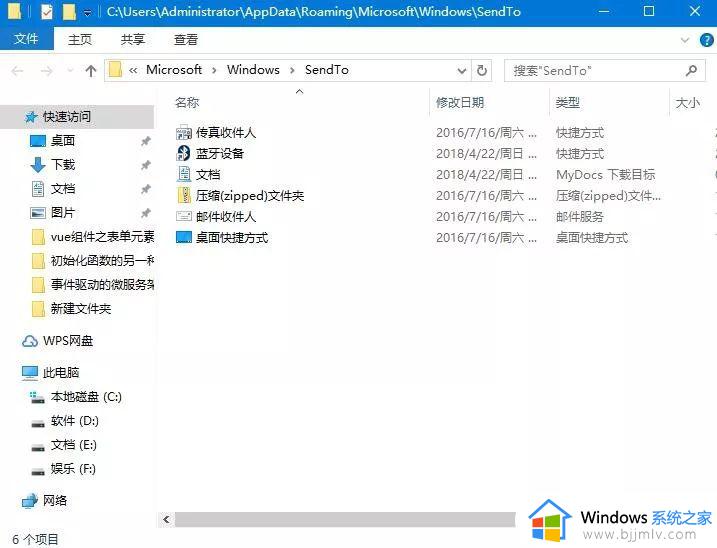The width and height of the screenshot is (717, 548).
Task: Click the pin icon next to 图片
Action: tap(145, 213)
